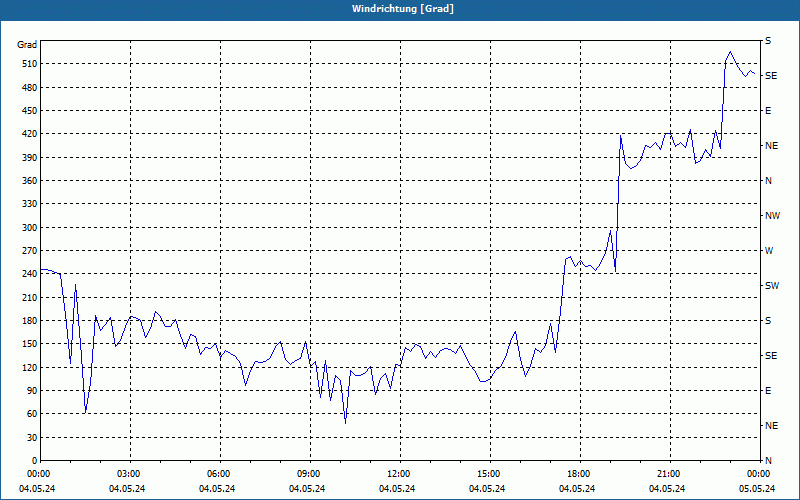Click the 510 value on the degree axis
The height and width of the screenshot is (500, 800).
(x=29, y=64)
